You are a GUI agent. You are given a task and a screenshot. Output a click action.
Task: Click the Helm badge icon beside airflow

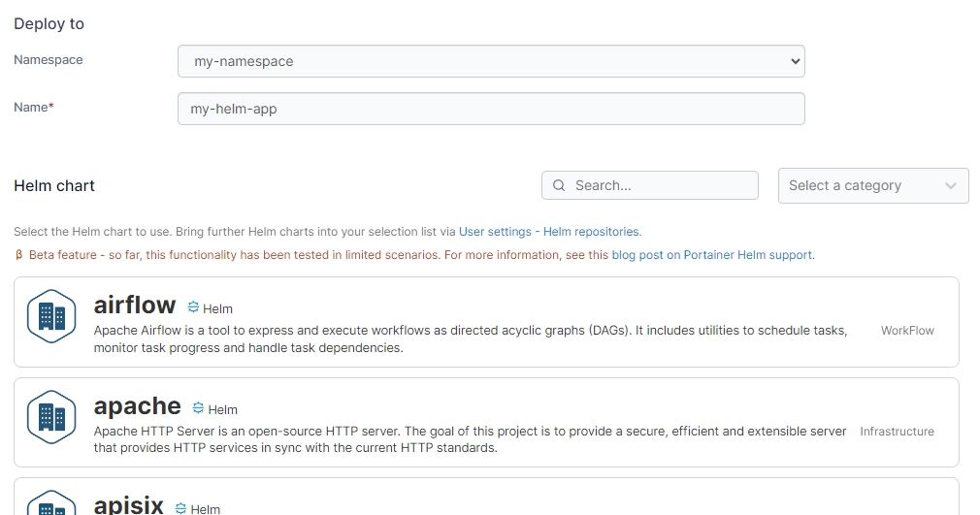click(193, 307)
